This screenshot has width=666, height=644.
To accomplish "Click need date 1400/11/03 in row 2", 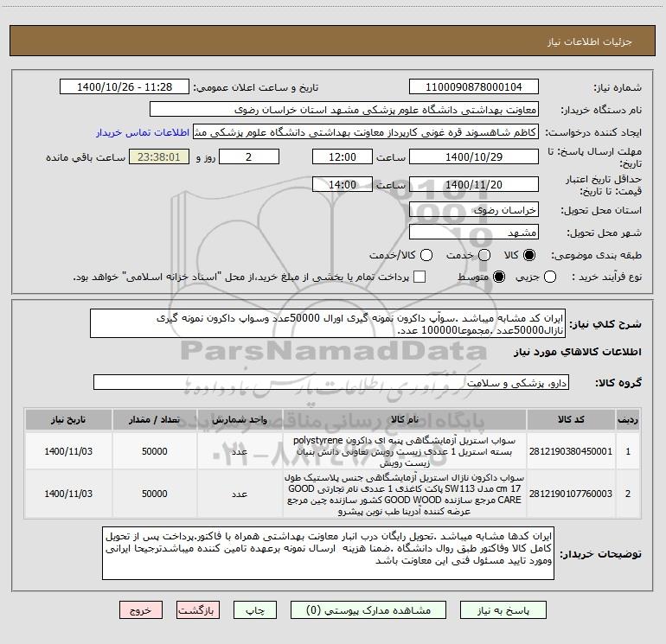I will click(68, 494).
